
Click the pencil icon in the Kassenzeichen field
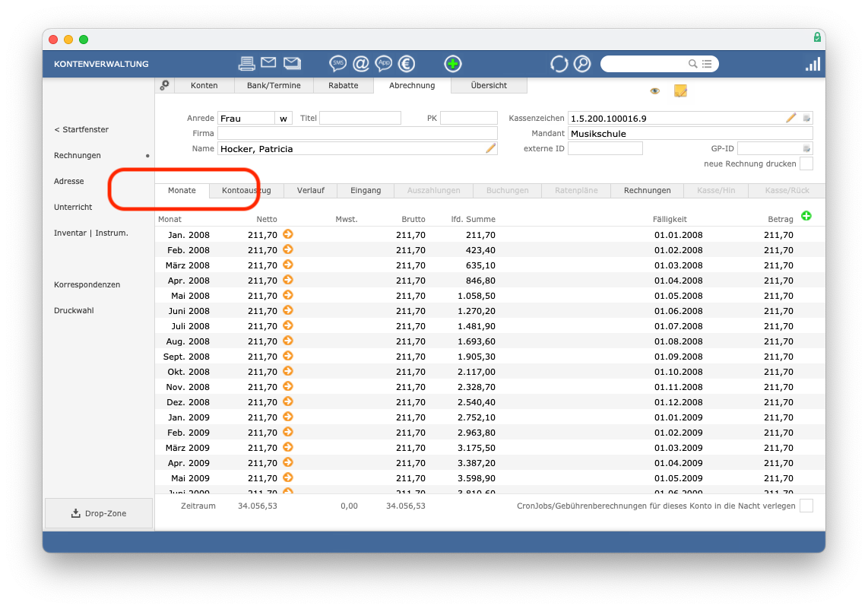(x=791, y=118)
